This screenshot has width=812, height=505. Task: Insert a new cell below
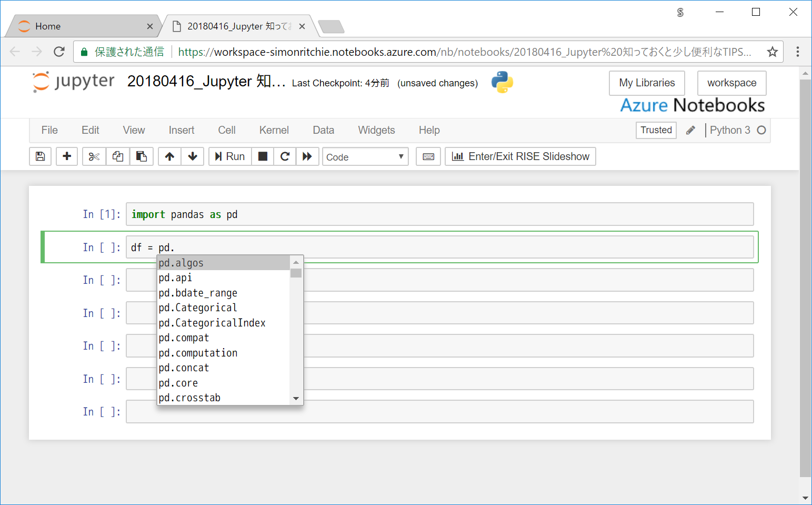point(66,156)
